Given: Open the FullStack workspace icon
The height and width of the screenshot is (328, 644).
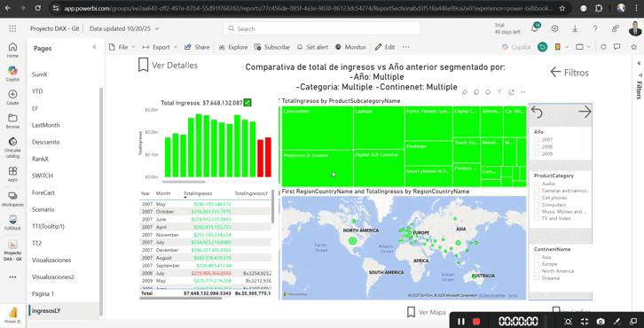Looking at the screenshot, I should [x=12, y=223].
